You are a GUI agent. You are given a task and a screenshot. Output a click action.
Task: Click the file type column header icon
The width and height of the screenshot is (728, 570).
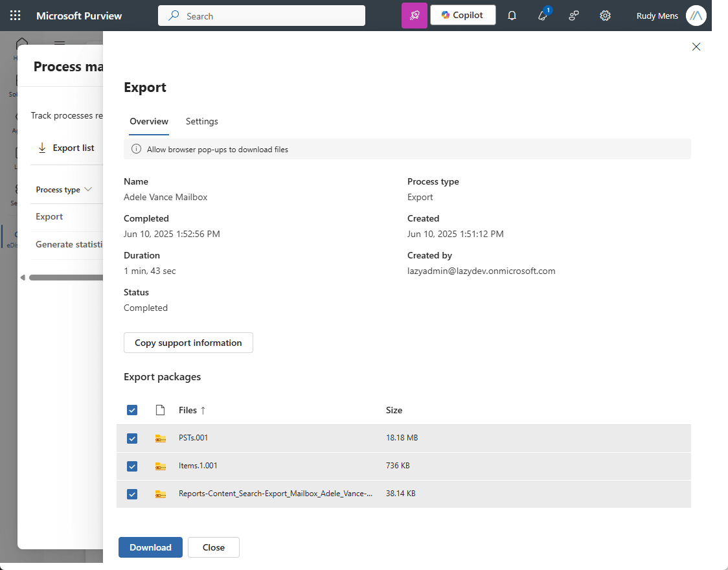pyautogui.click(x=160, y=410)
